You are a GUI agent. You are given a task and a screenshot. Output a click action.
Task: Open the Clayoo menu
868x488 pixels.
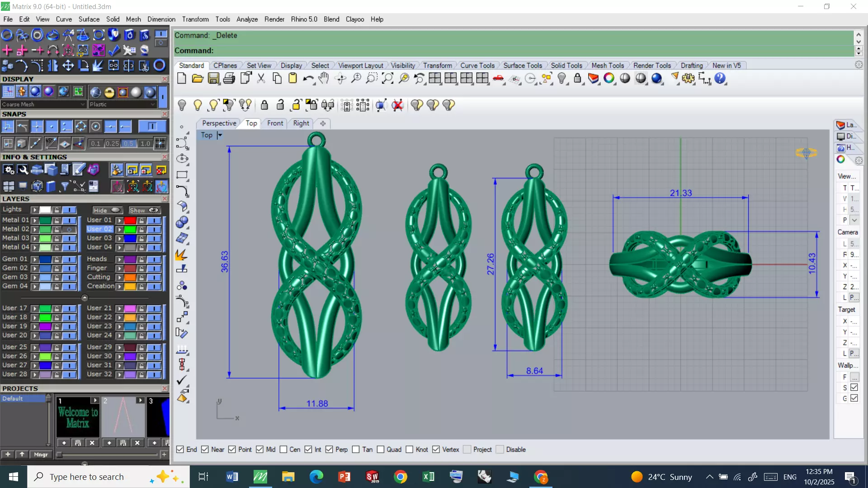[355, 19]
